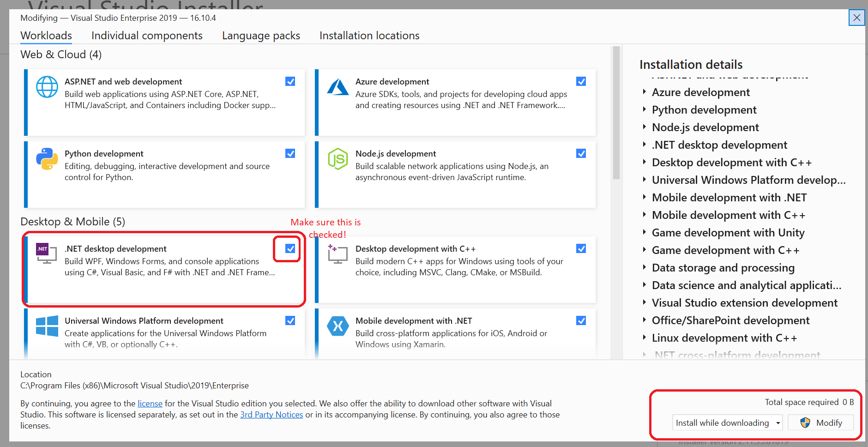Click the Xamarin mobile development icon
This screenshot has height=447, width=868.
pos(338,326)
